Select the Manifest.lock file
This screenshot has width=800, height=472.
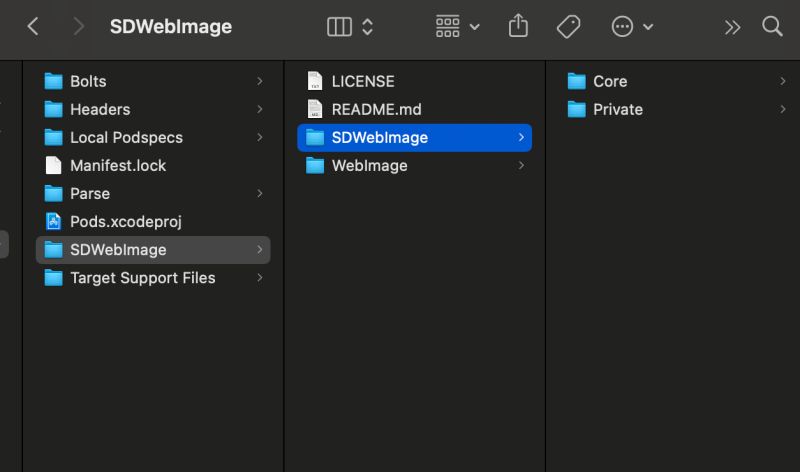pyautogui.click(x=153, y=166)
